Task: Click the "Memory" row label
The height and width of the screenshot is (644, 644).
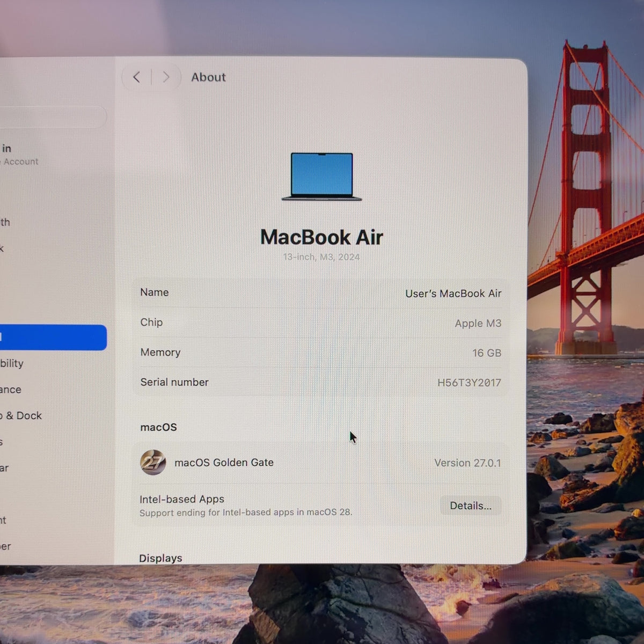Action: (x=160, y=352)
